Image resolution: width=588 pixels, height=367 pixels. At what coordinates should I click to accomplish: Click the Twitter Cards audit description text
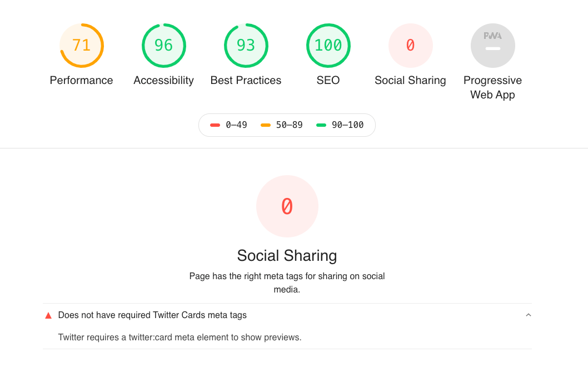[180, 338]
